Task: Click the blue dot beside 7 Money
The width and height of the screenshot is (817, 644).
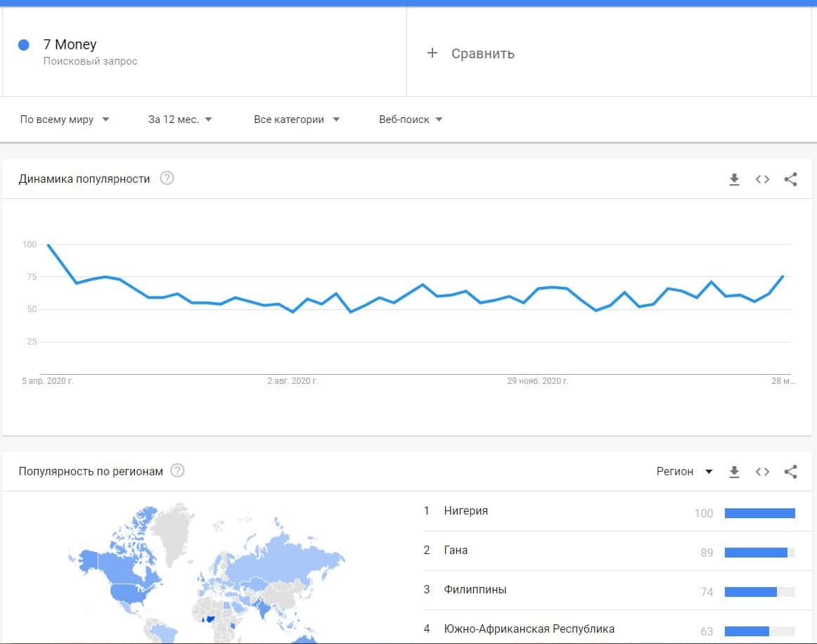Action: 24,45
